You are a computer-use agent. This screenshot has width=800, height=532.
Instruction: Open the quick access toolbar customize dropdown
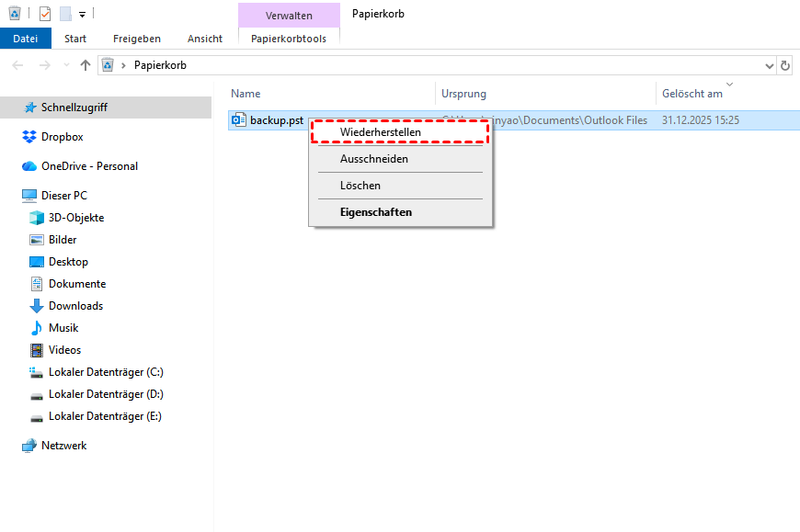point(82,15)
